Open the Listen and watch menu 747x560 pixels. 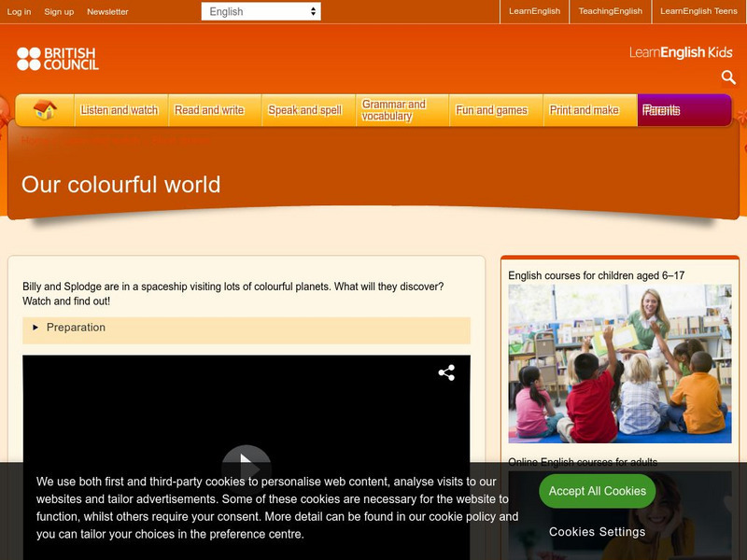(121, 110)
